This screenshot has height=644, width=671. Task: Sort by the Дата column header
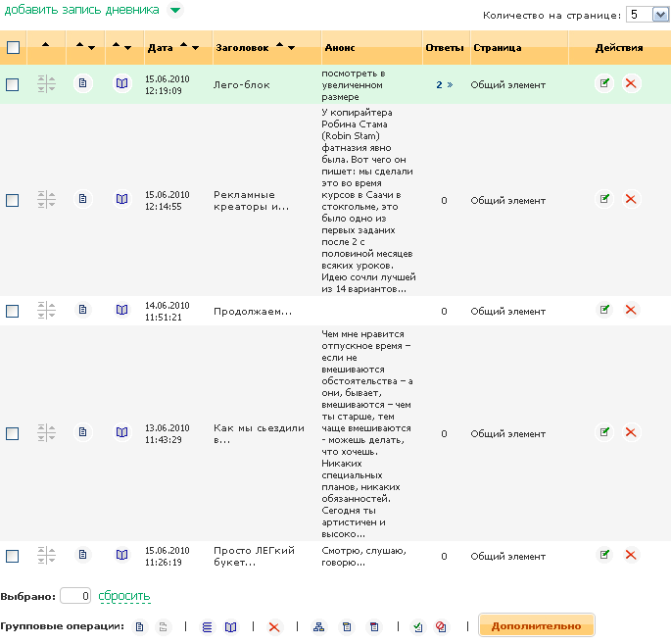tap(160, 47)
